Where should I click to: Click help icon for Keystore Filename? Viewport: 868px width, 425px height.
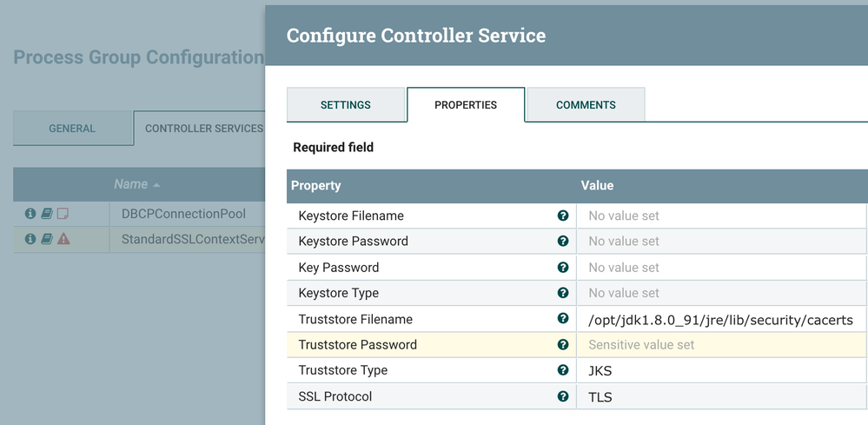(563, 216)
